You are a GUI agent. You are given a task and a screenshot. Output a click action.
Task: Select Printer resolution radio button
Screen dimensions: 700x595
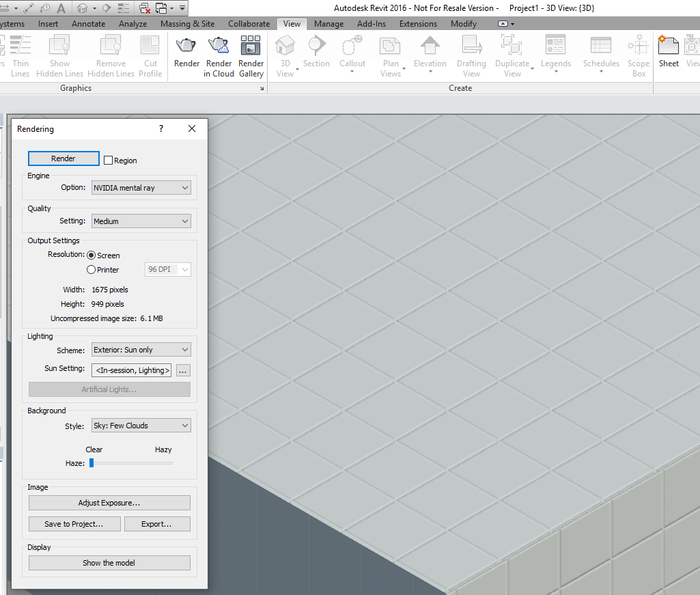(91, 269)
